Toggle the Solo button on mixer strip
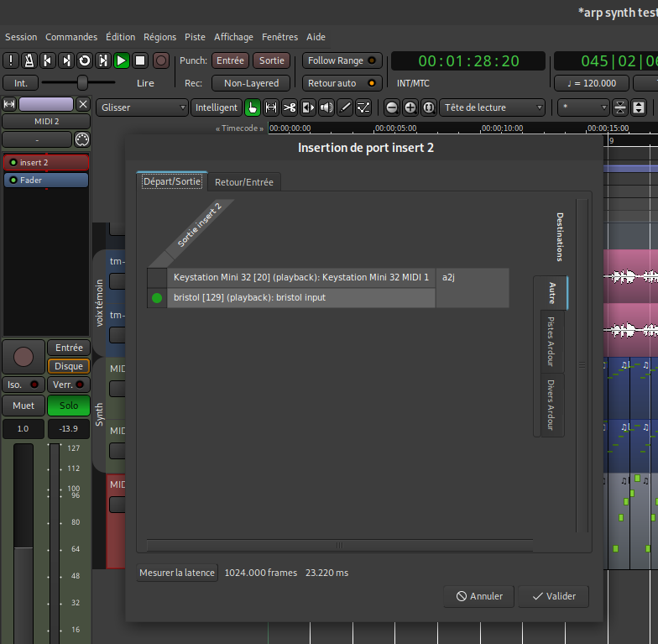This screenshot has width=658, height=644. tap(69, 406)
